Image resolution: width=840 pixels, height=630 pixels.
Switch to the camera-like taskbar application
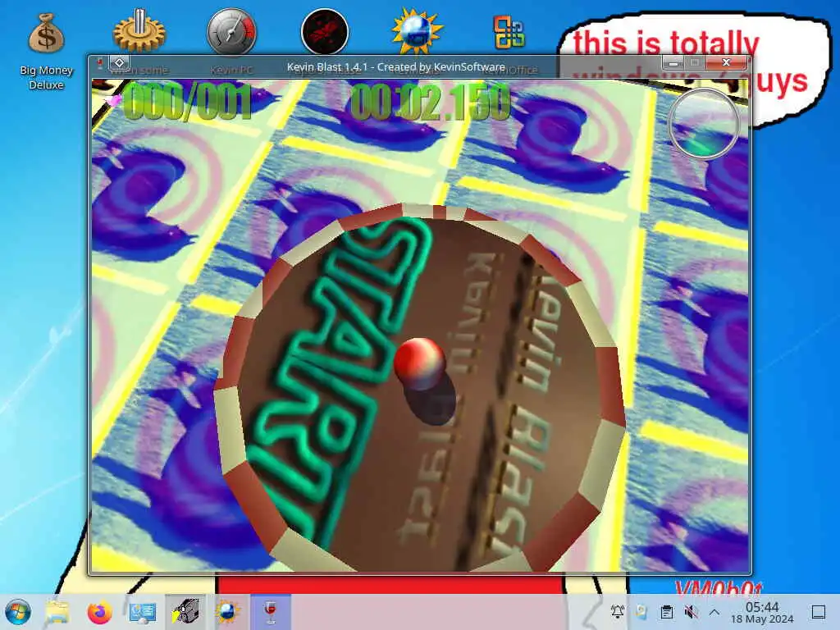tap(185, 612)
